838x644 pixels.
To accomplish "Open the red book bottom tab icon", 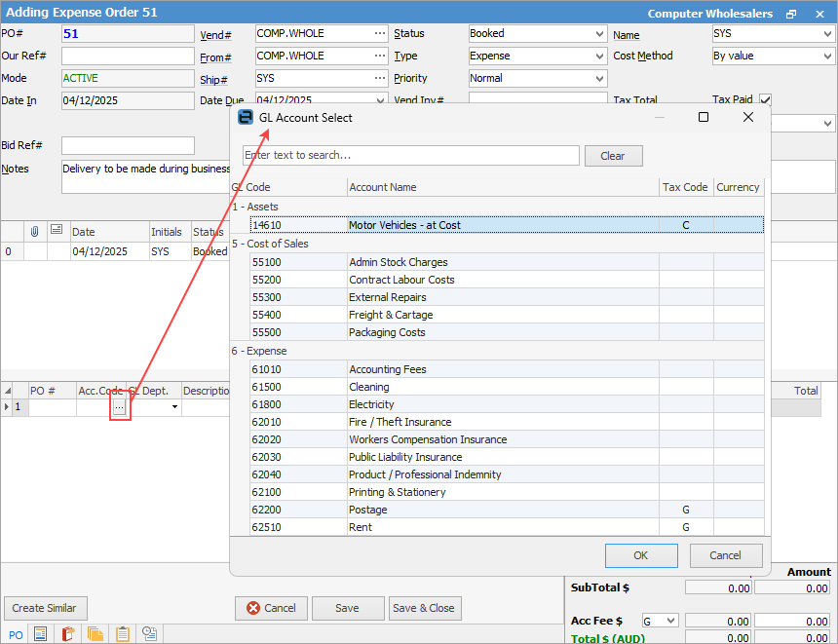I will click(x=68, y=634).
